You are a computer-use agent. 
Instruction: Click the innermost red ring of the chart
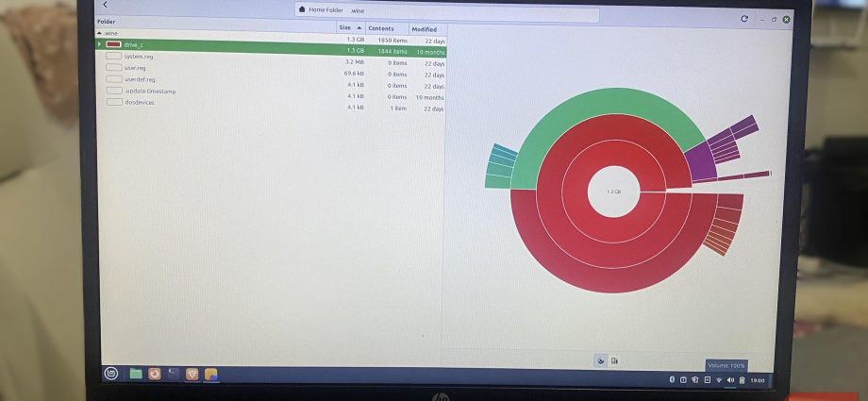click(x=613, y=231)
